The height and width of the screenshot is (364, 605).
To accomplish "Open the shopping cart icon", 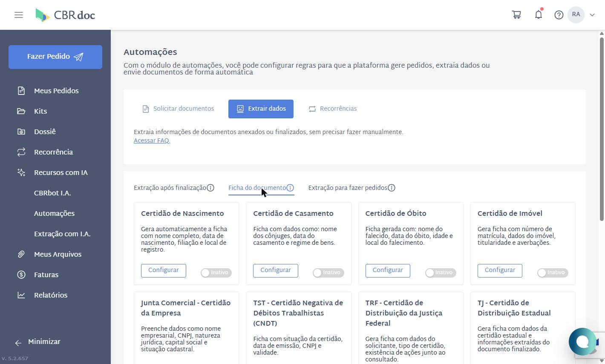I will pyautogui.click(x=516, y=15).
